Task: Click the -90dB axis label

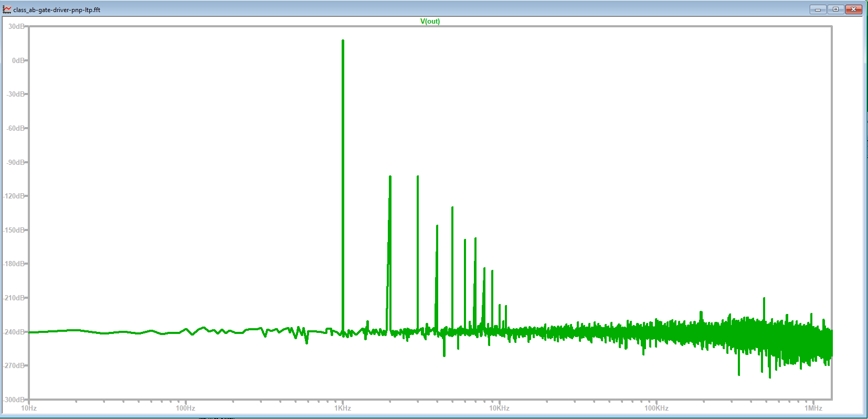Action: tap(15, 162)
